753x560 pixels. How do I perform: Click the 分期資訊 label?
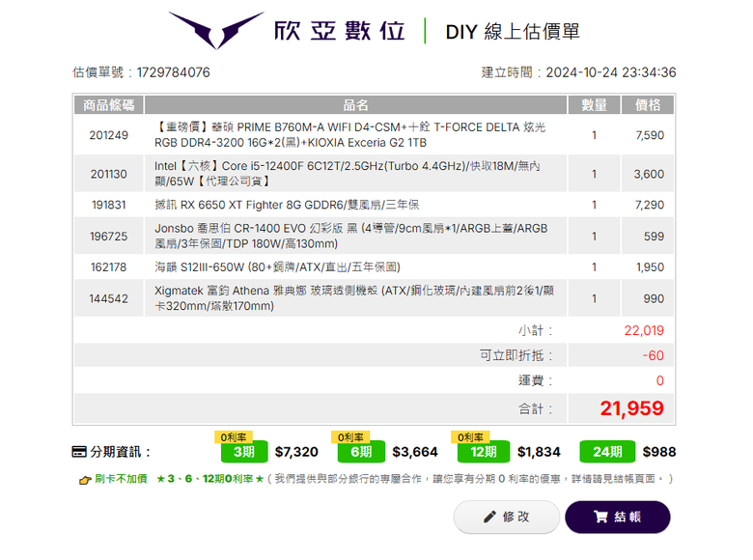(121, 452)
